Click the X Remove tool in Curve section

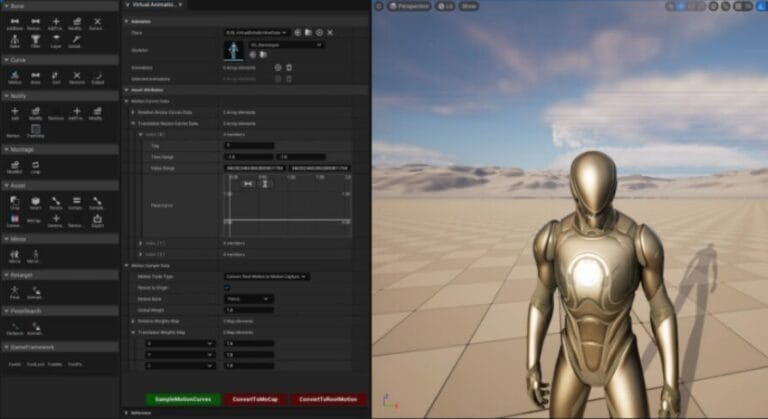(x=76, y=77)
